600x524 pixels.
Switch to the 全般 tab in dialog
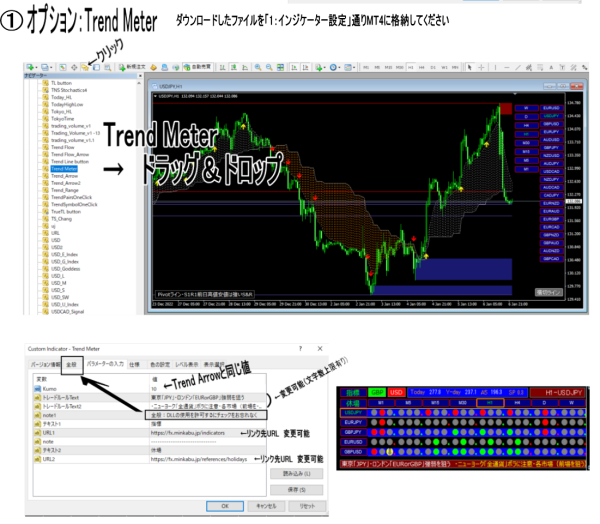click(71, 364)
